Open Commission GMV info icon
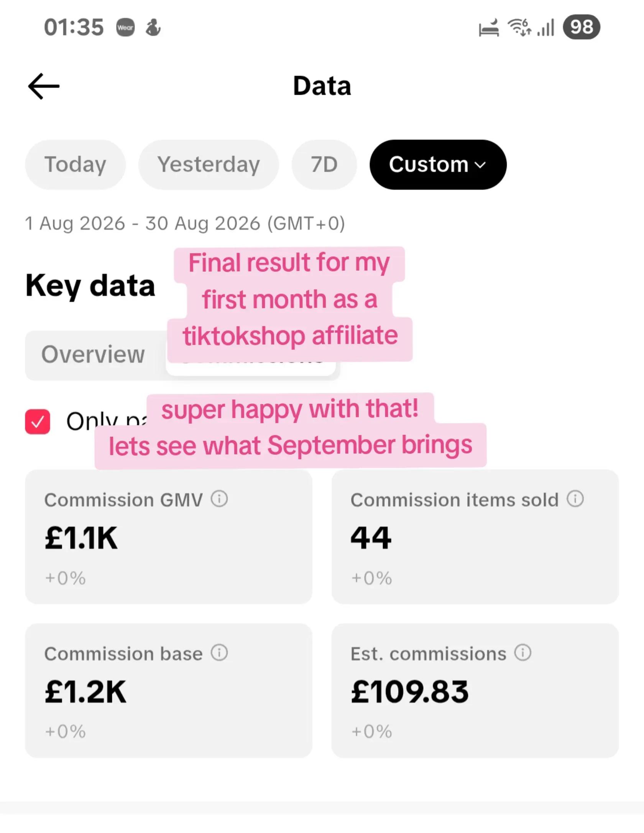The image size is (644, 833). coord(219,499)
